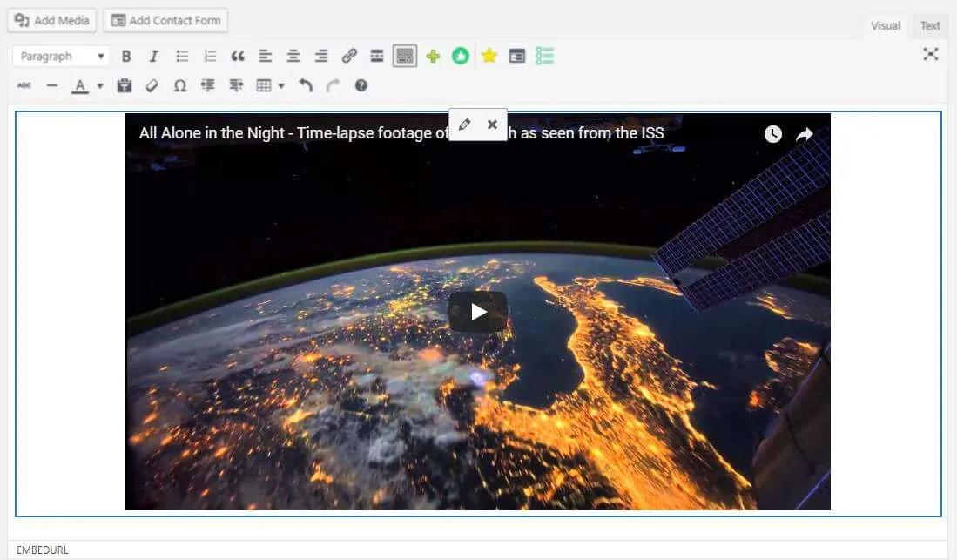Toggle italic formatting

click(154, 57)
